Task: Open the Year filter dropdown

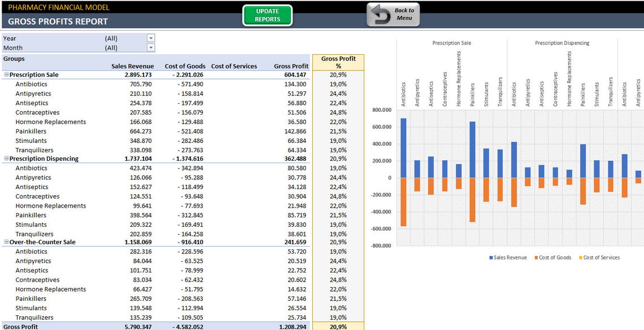Action: coord(150,39)
